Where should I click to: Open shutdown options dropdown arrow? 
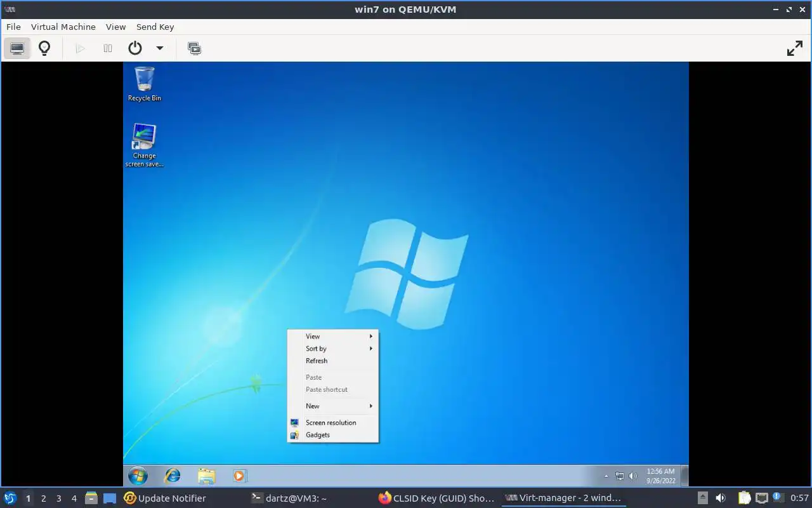pos(160,48)
